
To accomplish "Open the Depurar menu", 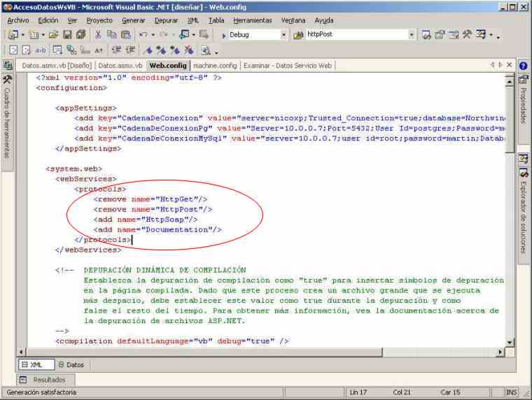I will pos(166,20).
